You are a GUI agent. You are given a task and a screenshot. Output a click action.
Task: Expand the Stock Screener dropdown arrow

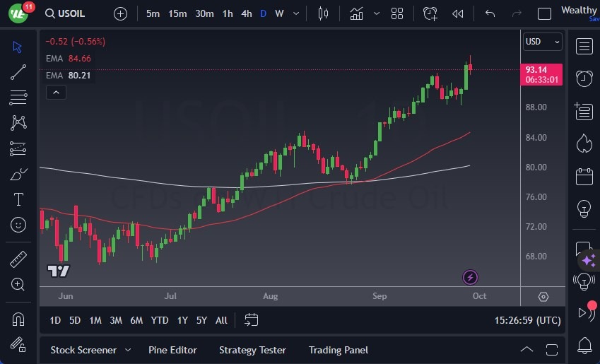128,350
